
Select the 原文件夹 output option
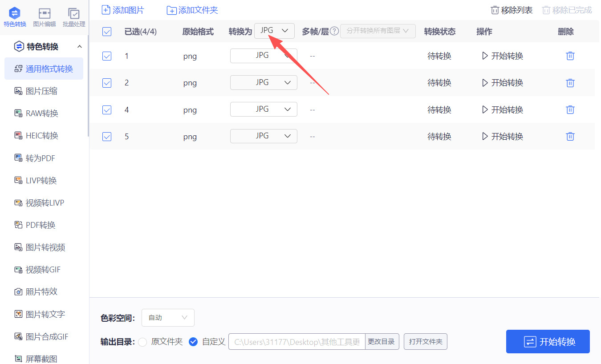coord(142,342)
